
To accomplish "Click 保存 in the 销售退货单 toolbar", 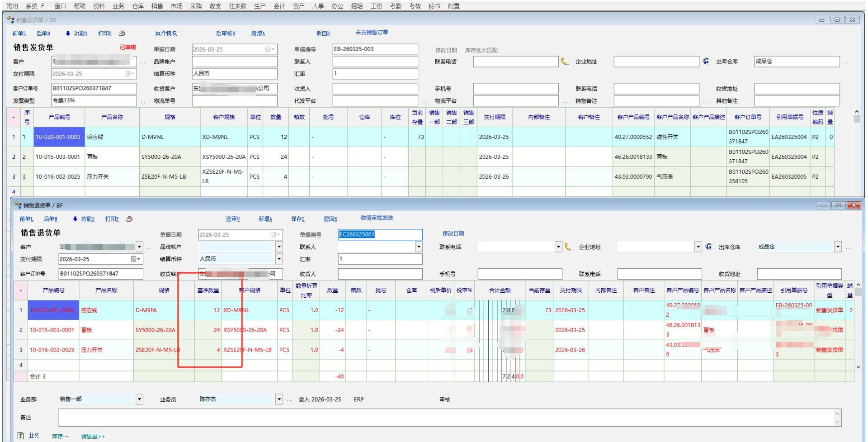I will 297,219.
